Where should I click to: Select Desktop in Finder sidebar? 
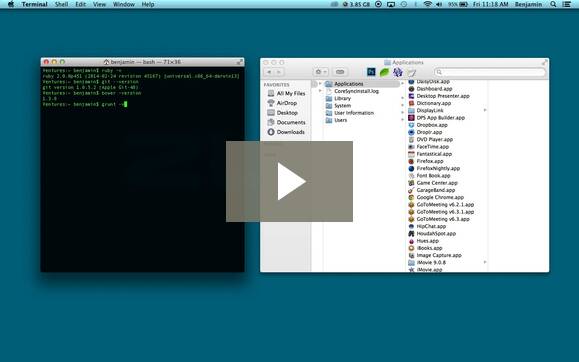(283, 113)
